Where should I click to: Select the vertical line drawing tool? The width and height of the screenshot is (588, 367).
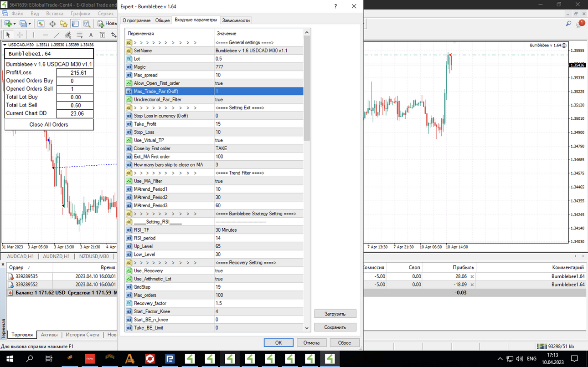tap(33, 35)
